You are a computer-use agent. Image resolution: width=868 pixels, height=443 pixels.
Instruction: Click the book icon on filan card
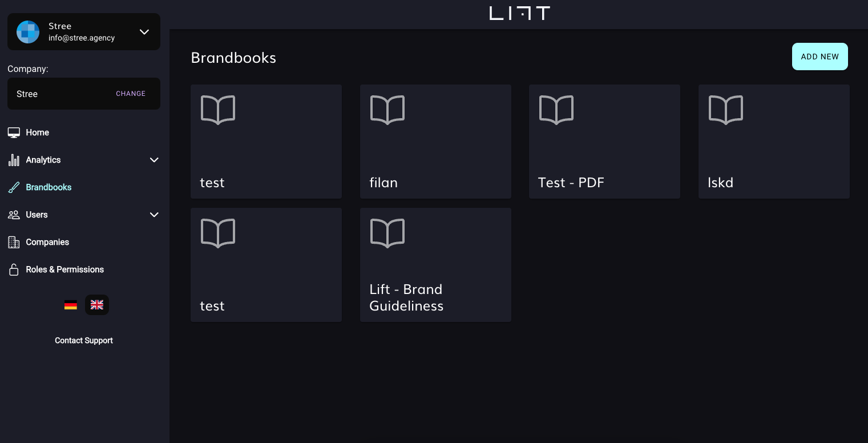[x=387, y=110]
